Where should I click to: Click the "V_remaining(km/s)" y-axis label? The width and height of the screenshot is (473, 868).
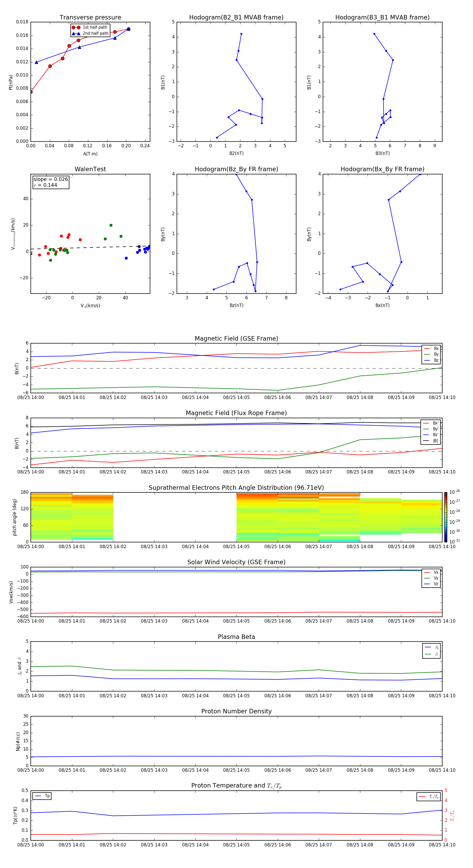[13, 234]
